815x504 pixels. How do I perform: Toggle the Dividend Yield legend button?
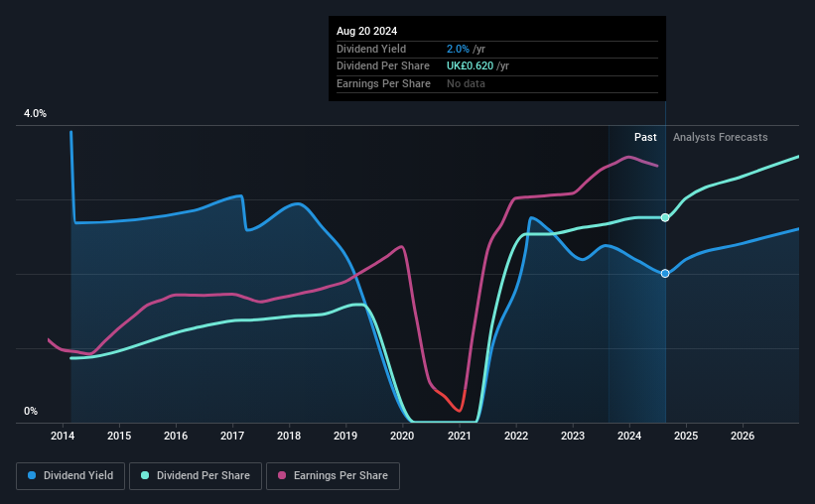tap(70, 476)
